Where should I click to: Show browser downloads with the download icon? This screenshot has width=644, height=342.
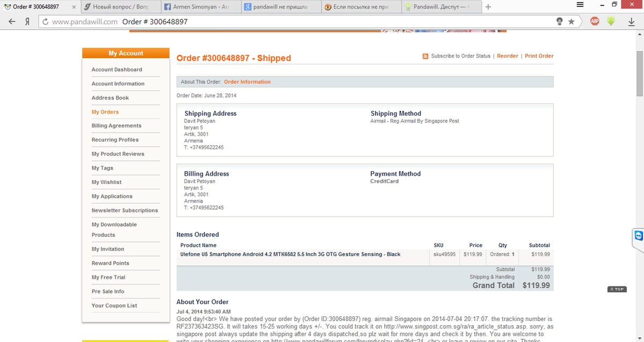[x=631, y=22]
